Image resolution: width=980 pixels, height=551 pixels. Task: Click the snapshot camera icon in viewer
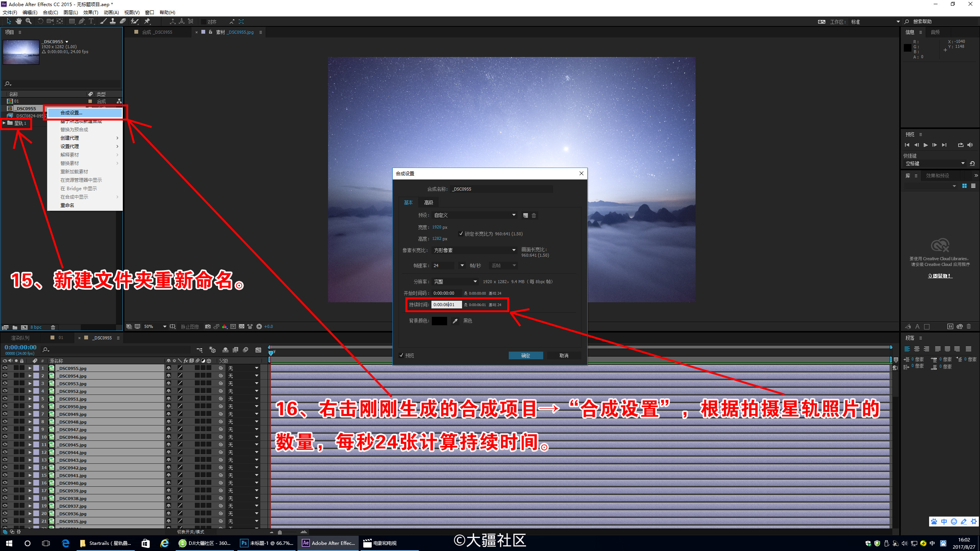(x=207, y=326)
